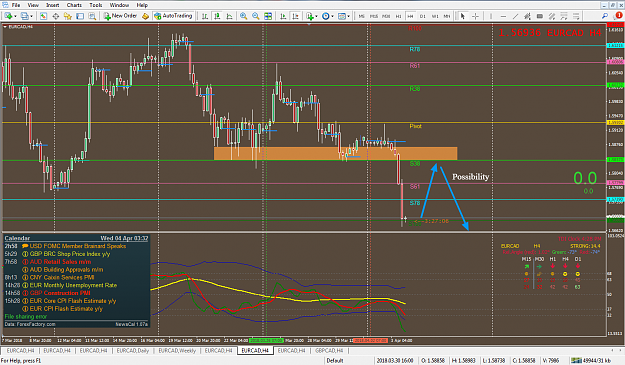Image resolution: width=625 pixels, height=365 pixels.
Task: Switch to the EURCAD,Daily chart tab
Action: (x=132, y=351)
